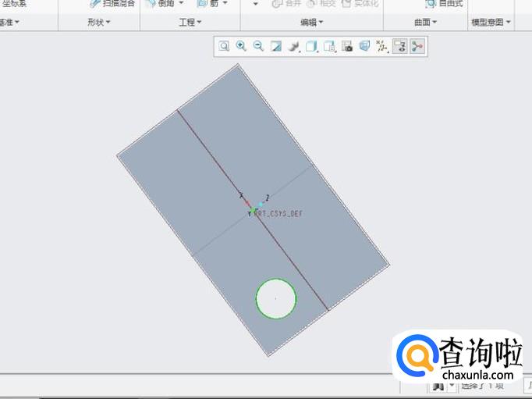
Task: Click the 坐标系 coordinate system button
Action: pos(13,4)
